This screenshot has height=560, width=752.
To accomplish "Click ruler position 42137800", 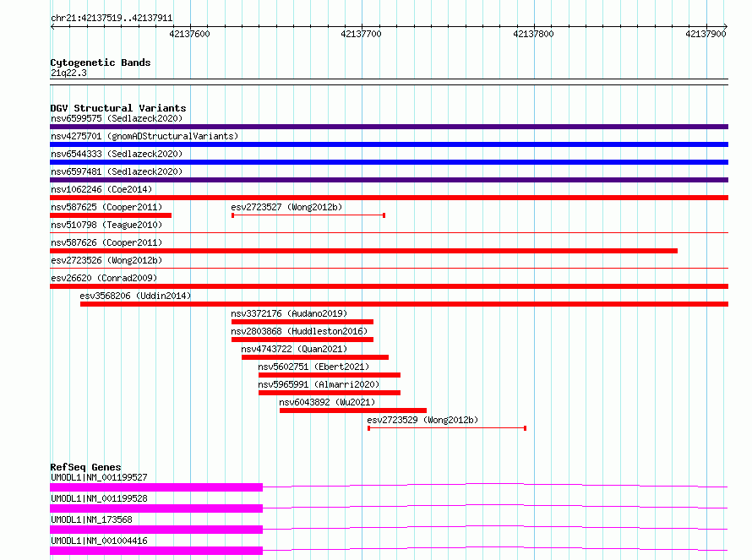I will point(533,34).
